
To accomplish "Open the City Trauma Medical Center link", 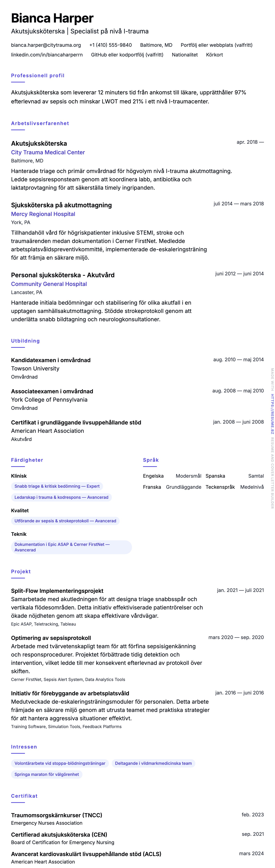I will click(48, 152).
